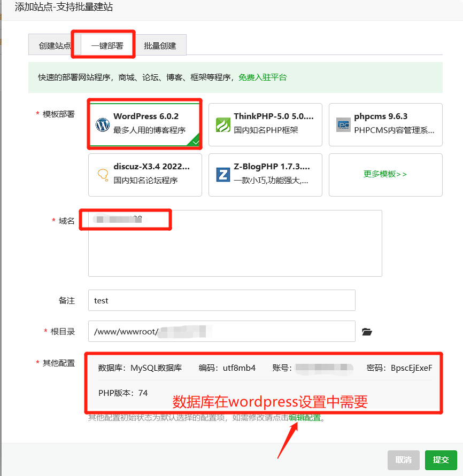Switch to the 创建站点 tab
The width and height of the screenshot is (463, 476).
tap(55, 45)
